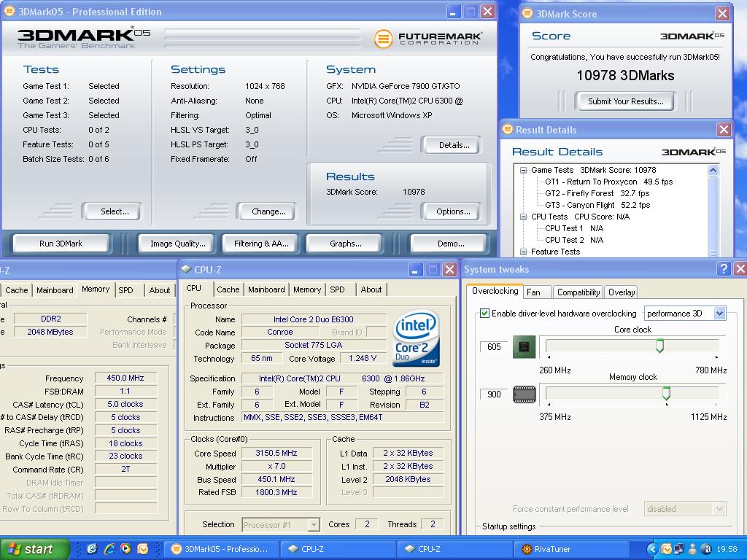Click Filtering & AA button

pyautogui.click(x=261, y=244)
